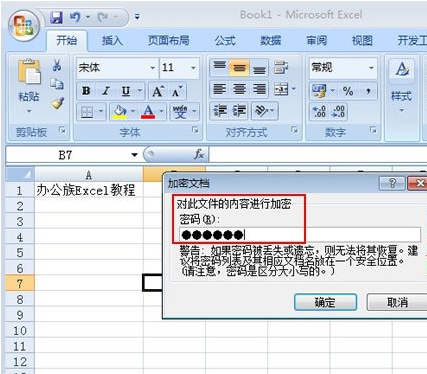
Task: Click the Increase Font Size icon
Action: pos(158,91)
